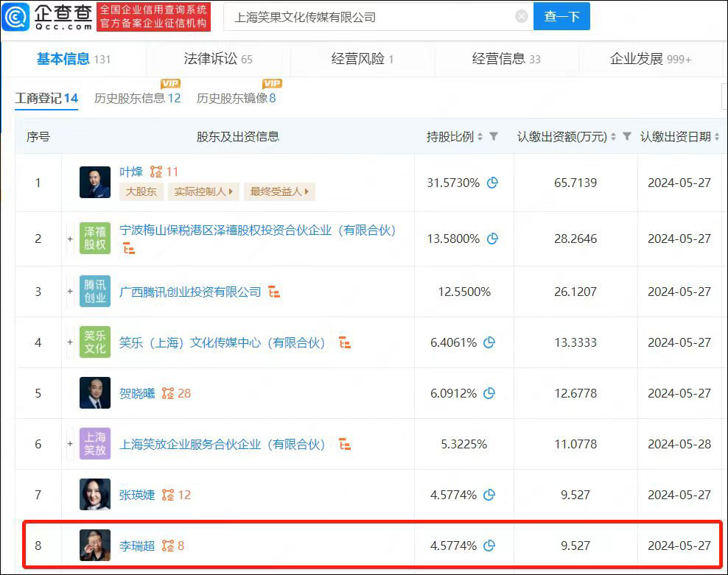Click the 腾讯创业 blue logo

(x=95, y=292)
